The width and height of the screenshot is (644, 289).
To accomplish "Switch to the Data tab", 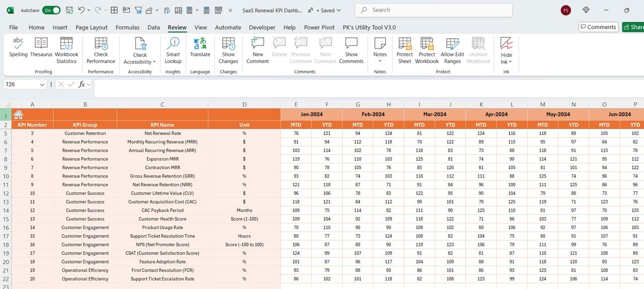I will pyautogui.click(x=153, y=27).
